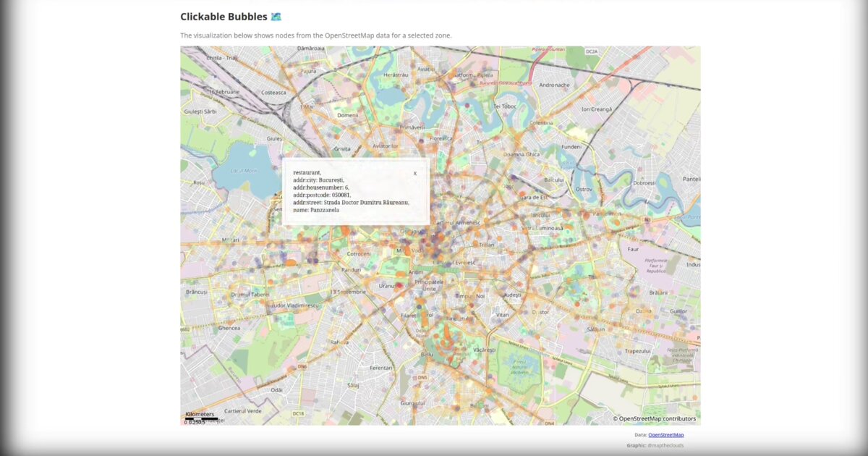Click the 'Clickable Bubbles' heading

click(224, 17)
